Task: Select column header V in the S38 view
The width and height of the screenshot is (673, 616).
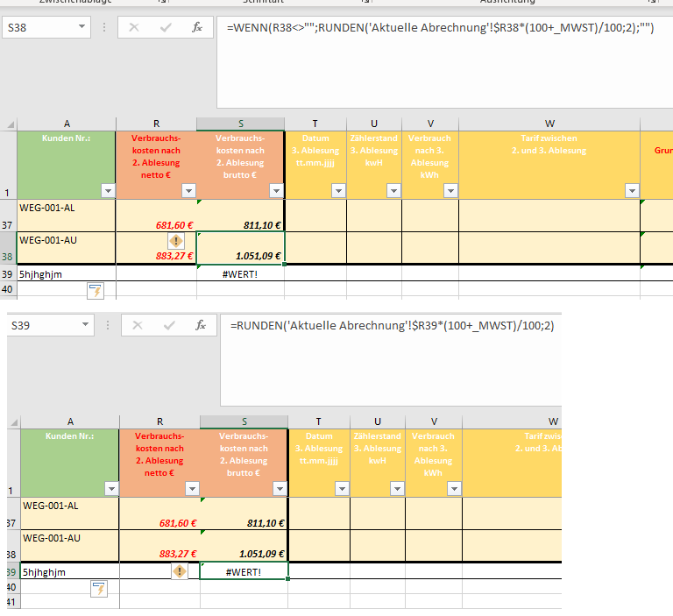Action: pos(430,124)
